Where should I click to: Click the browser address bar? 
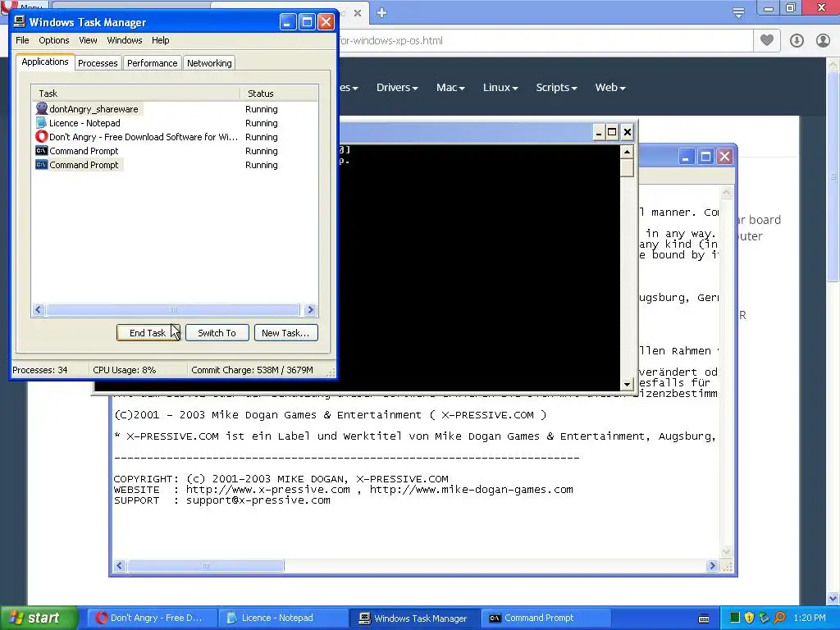pos(544,41)
